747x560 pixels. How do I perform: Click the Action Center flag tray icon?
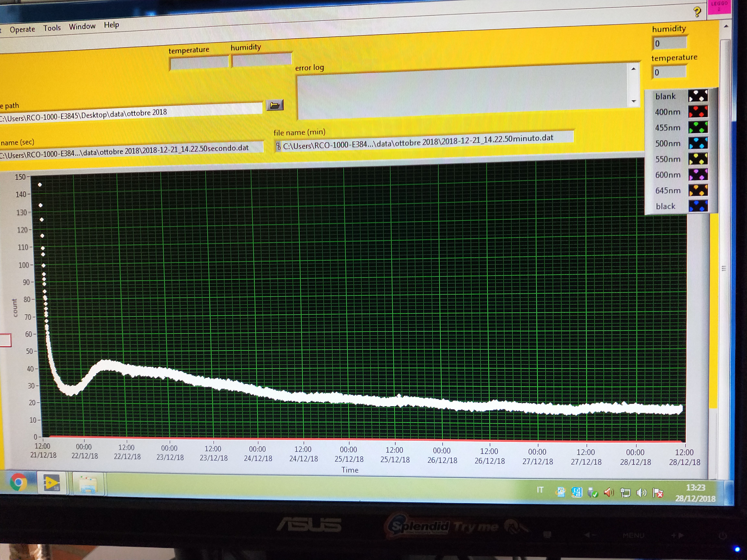(x=658, y=493)
